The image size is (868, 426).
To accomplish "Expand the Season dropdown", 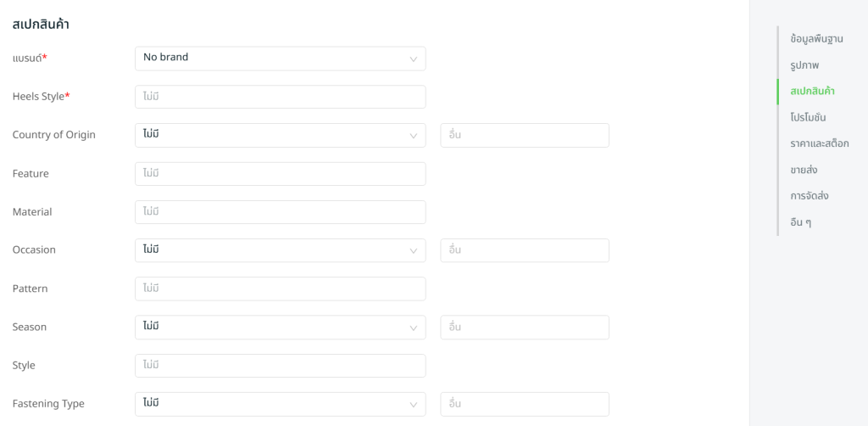I will (280, 327).
